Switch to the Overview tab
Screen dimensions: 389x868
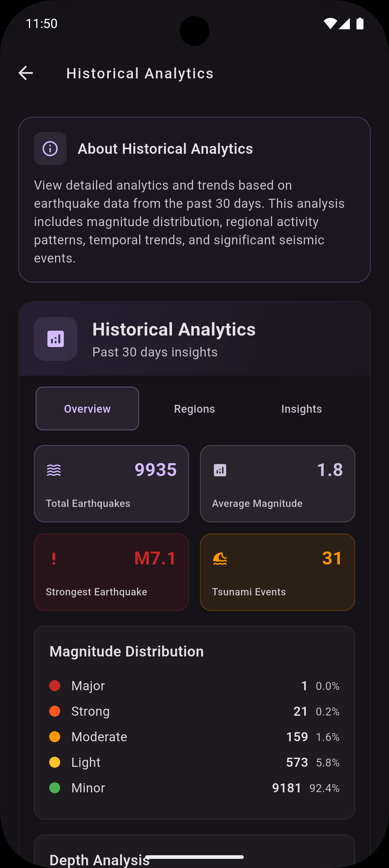(87, 409)
